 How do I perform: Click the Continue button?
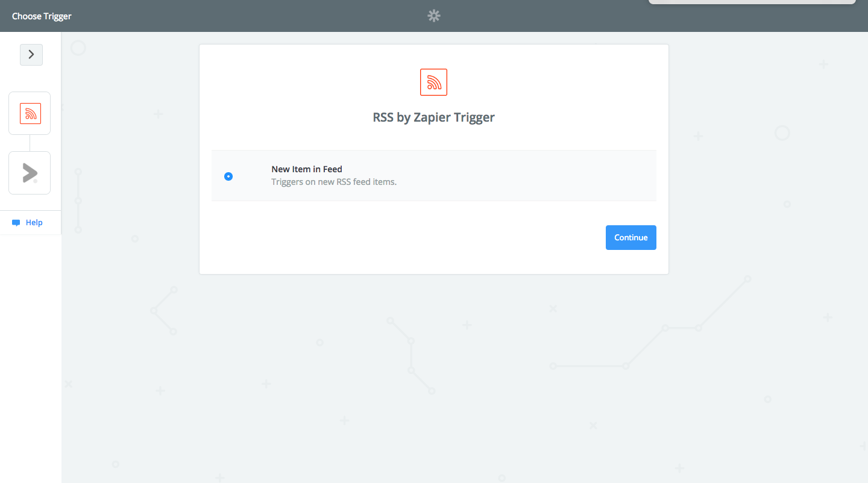coord(631,237)
